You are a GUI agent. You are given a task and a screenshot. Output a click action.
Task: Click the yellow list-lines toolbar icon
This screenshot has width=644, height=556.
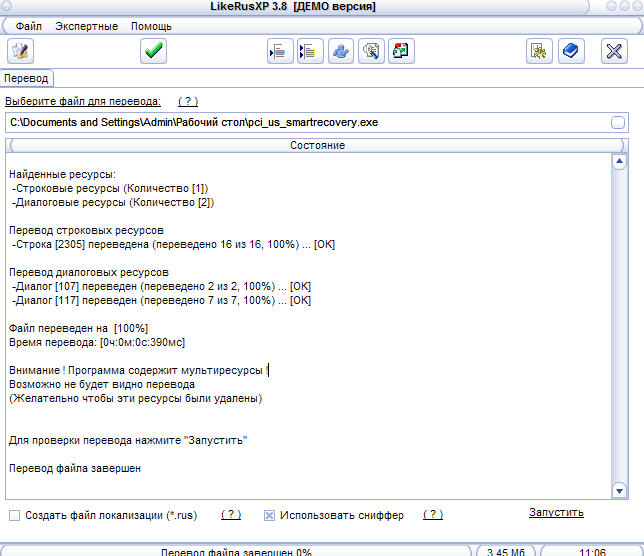click(310, 51)
